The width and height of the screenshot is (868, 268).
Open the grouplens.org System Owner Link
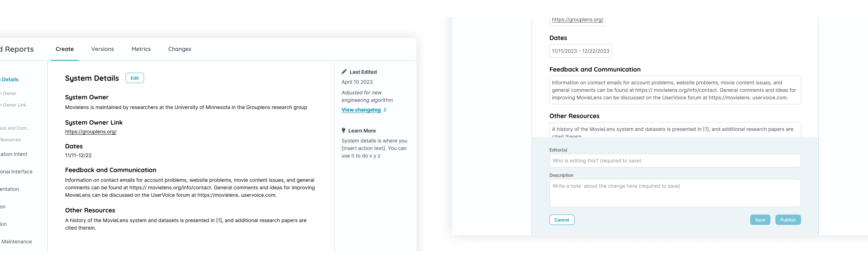(91, 132)
